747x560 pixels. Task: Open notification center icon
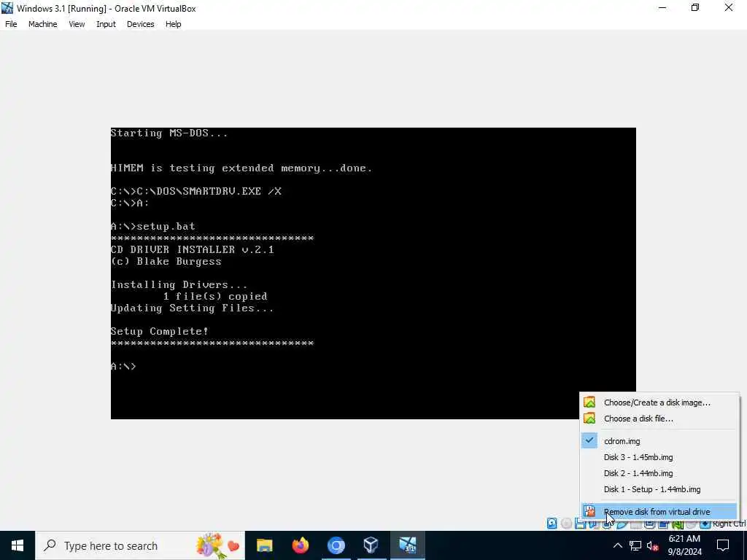(723, 545)
